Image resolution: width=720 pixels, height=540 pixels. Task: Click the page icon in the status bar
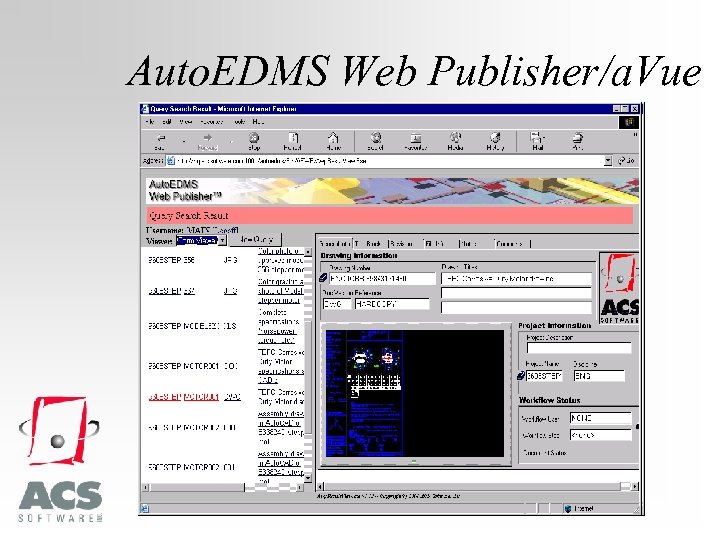[145, 508]
